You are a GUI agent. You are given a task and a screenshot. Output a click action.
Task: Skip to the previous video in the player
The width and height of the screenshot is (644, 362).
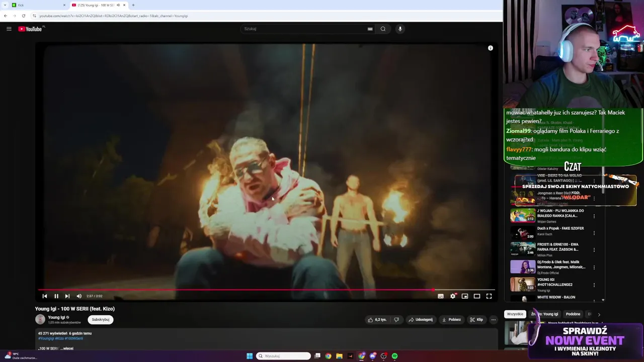click(x=45, y=296)
